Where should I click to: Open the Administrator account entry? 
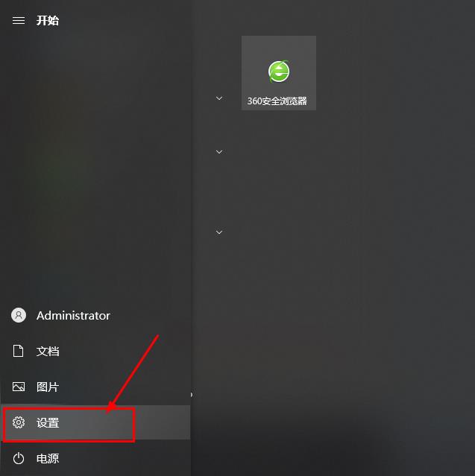(x=95, y=315)
